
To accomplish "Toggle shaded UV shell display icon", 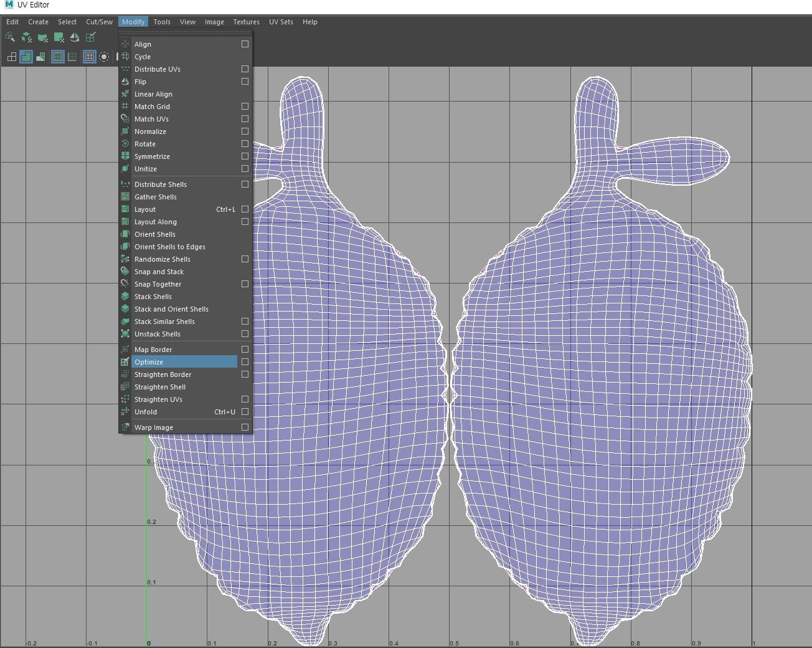I will click(26, 57).
